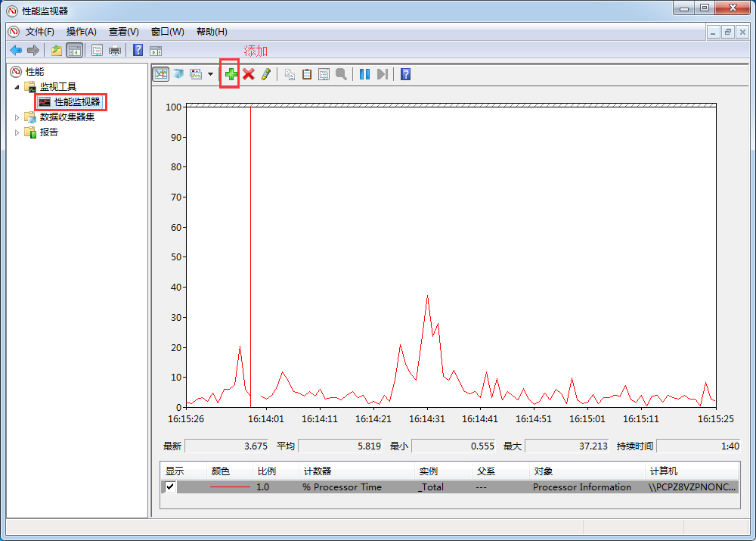Click the red color line of % Processor Time
The image size is (756, 541).
(230, 487)
